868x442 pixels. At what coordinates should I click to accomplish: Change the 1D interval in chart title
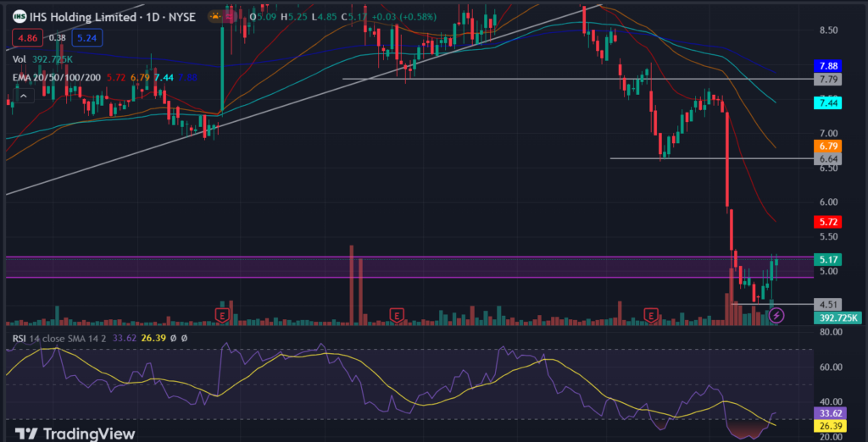tap(154, 17)
